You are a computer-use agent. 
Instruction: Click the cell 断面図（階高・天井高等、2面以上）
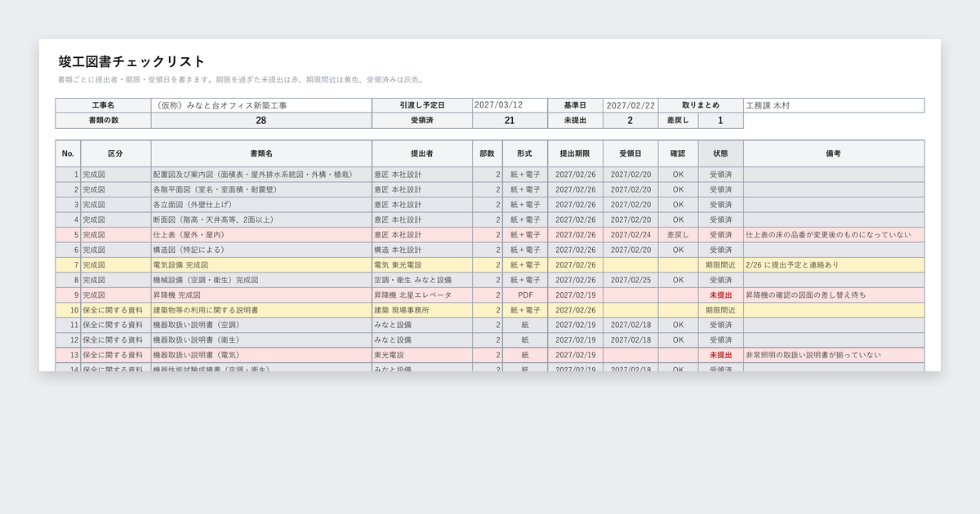pos(261,219)
